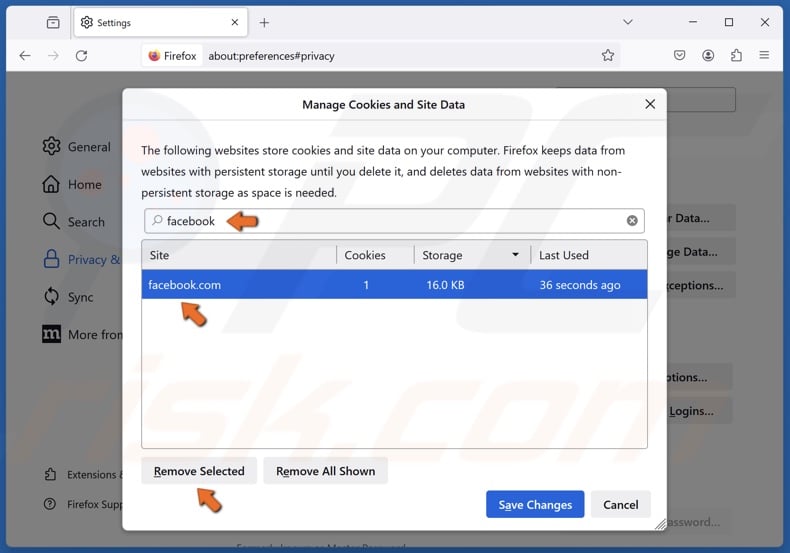
Task: Maximize the Firefox window
Action: coord(729,22)
